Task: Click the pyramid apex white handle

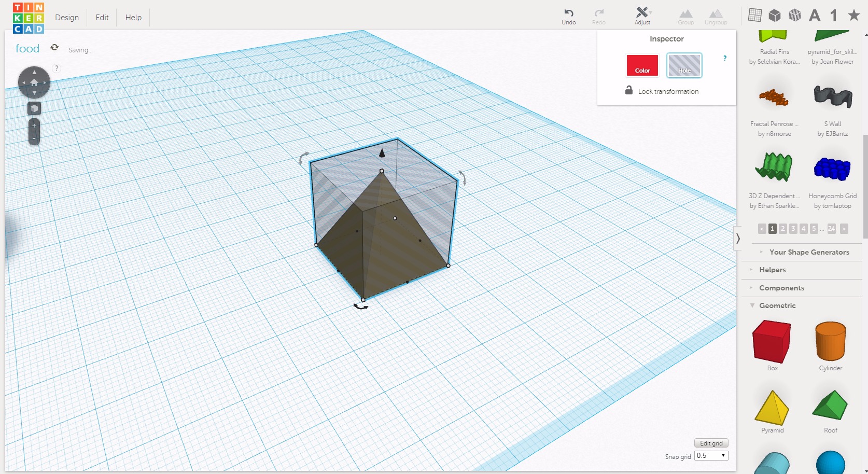Action: point(382,171)
